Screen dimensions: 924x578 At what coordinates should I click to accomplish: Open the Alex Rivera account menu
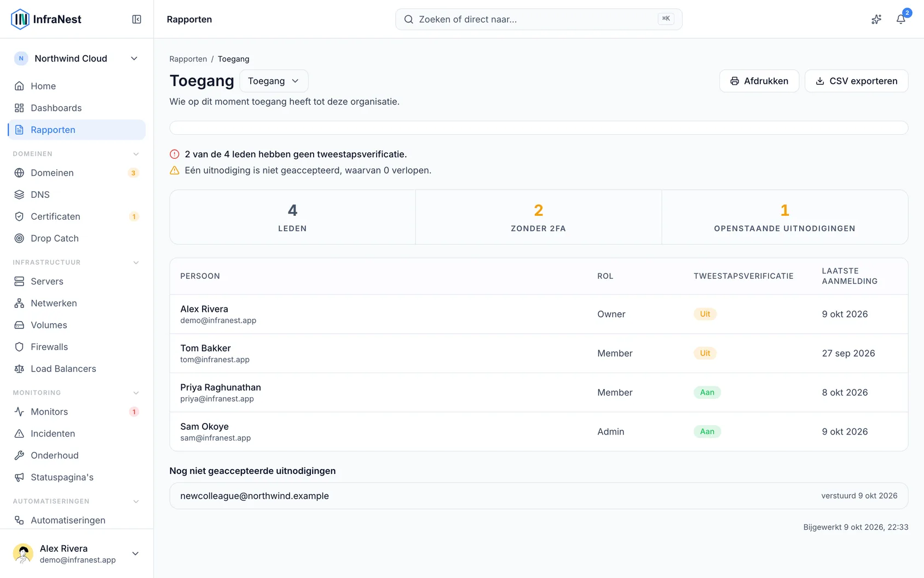(77, 553)
